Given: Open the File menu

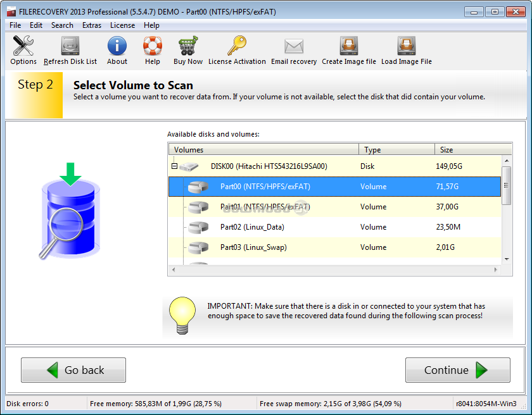Looking at the screenshot, I should point(15,25).
